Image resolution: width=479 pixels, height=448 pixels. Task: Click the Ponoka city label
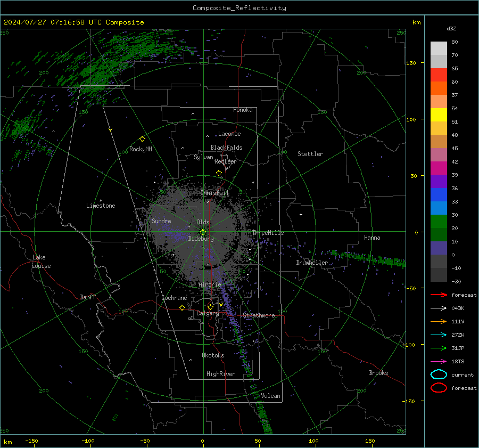[x=243, y=110]
